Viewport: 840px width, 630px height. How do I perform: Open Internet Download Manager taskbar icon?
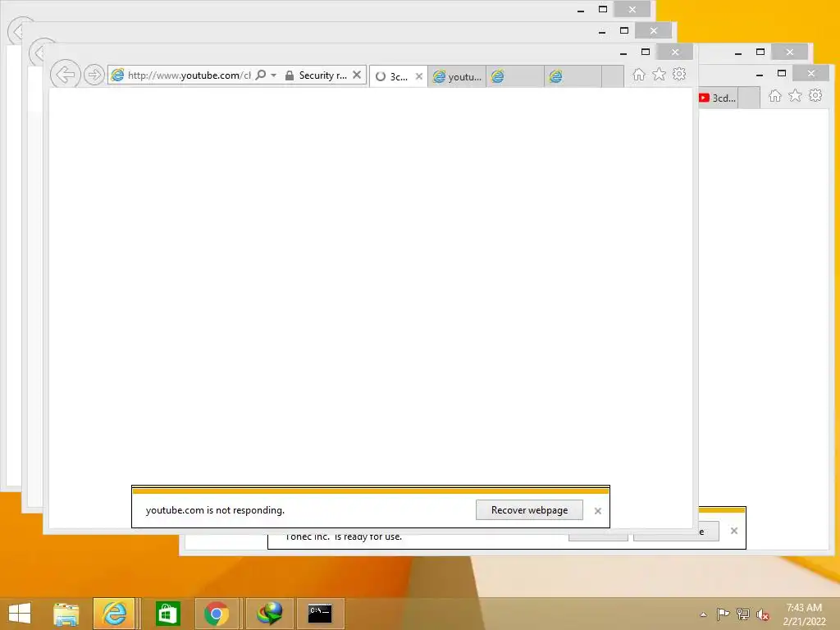(x=269, y=614)
